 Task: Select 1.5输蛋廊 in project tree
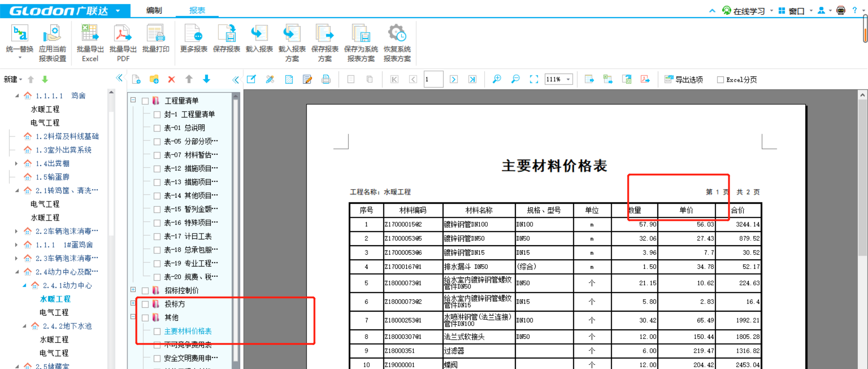[x=52, y=177]
